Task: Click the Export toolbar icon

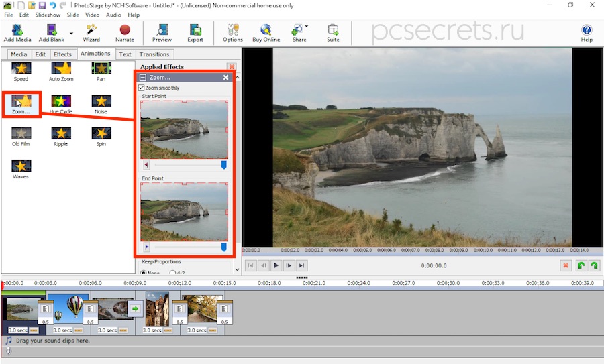Action: pyautogui.click(x=195, y=33)
